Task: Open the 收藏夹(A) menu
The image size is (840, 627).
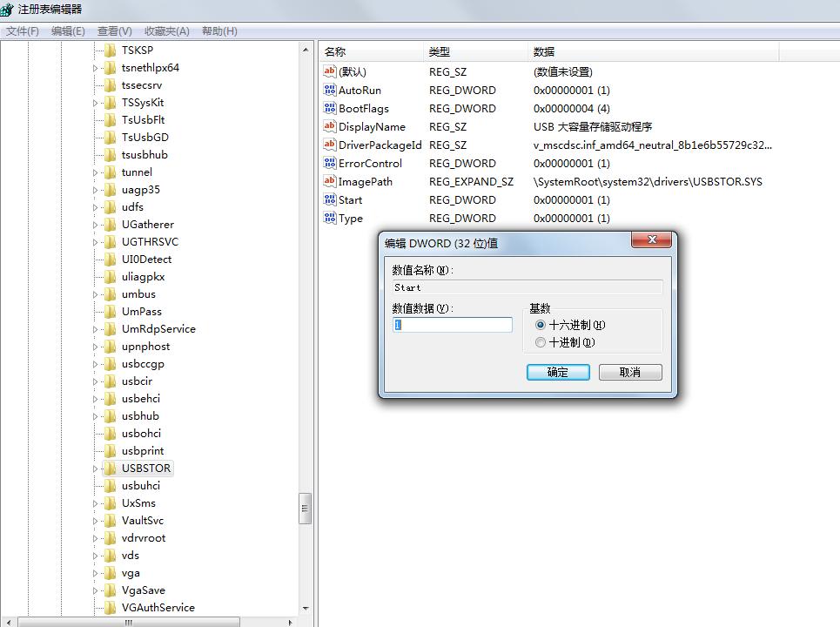Action: pos(166,31)
